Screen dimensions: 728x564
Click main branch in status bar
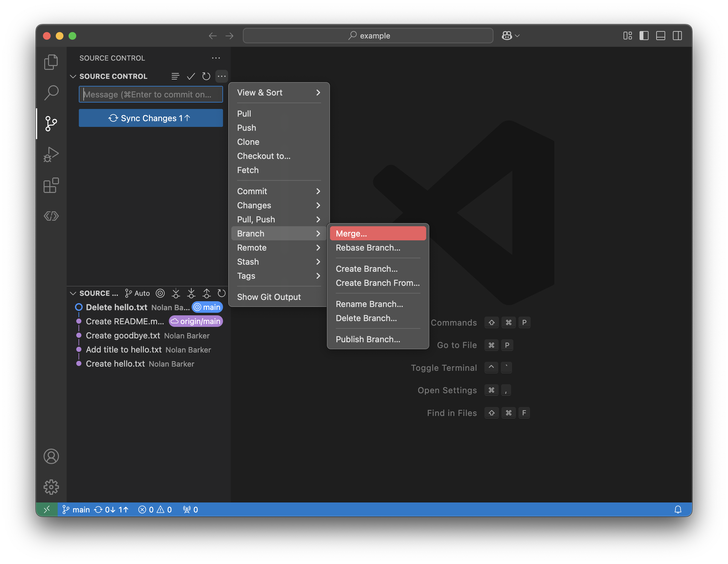click(76, 509)
